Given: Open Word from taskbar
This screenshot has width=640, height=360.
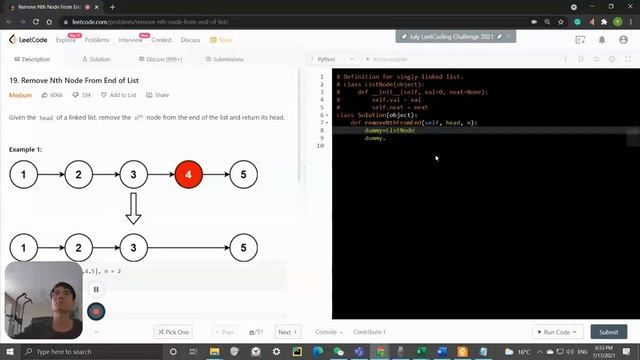Looking at the screenshot, I should pyautogui.click(x=442, y=351).
